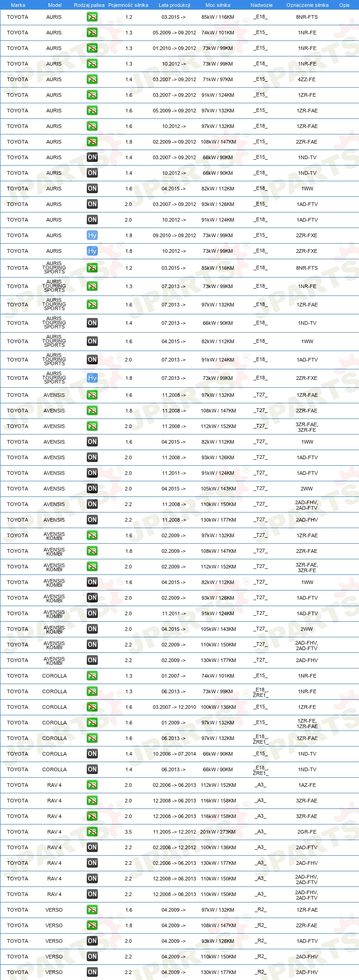This screenshot has height=980, width=359.
Task: Click diesel ON icon in AURIS 93kW / 126KM row
Action: click(x=92, y=204)
